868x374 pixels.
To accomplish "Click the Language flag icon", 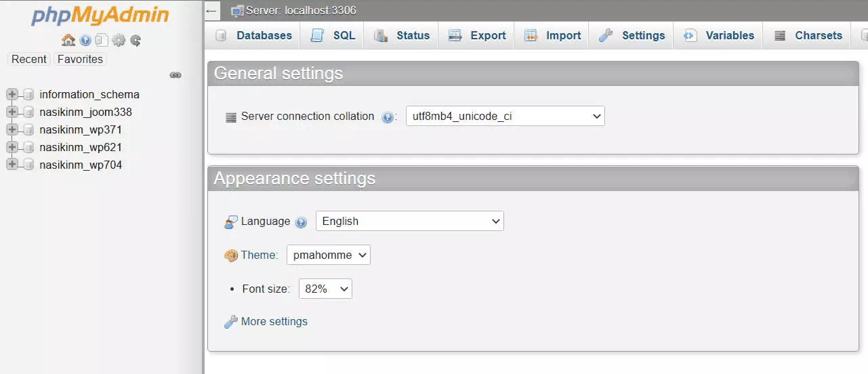I will point(231,222).
